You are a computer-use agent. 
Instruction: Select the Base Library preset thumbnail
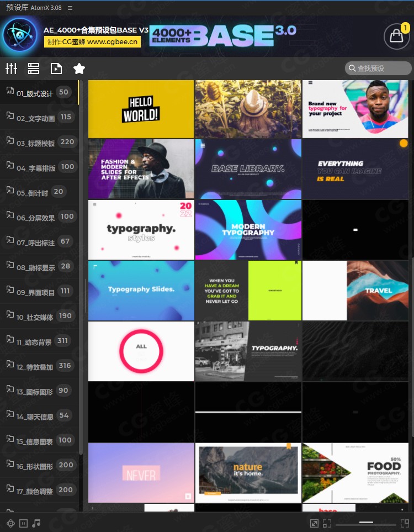click(248, 169)
